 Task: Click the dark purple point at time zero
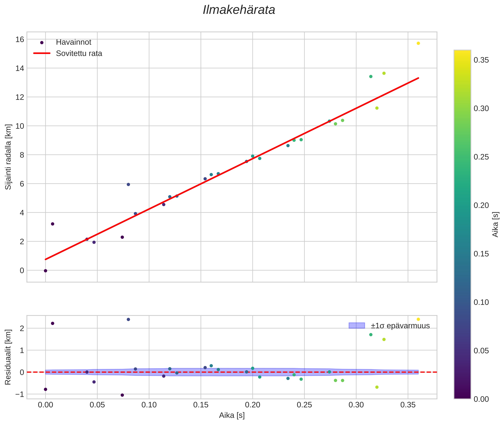coord(45,271)
